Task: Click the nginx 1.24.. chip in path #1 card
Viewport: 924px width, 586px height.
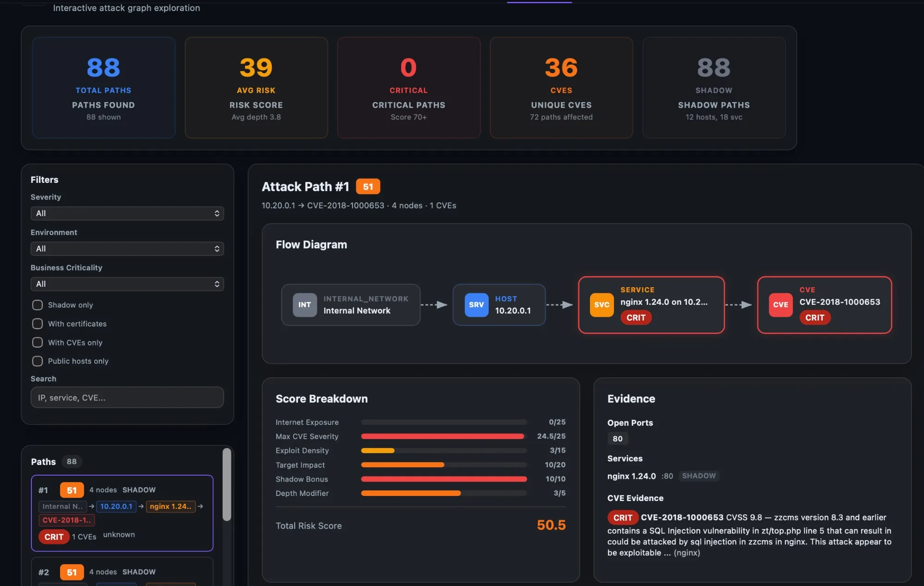Action: coord(170,507)
